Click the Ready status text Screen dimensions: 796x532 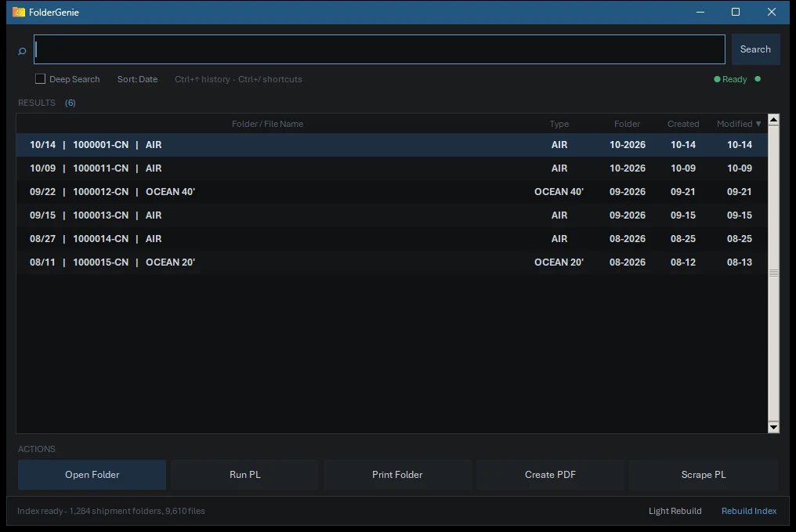coord(734,79)
